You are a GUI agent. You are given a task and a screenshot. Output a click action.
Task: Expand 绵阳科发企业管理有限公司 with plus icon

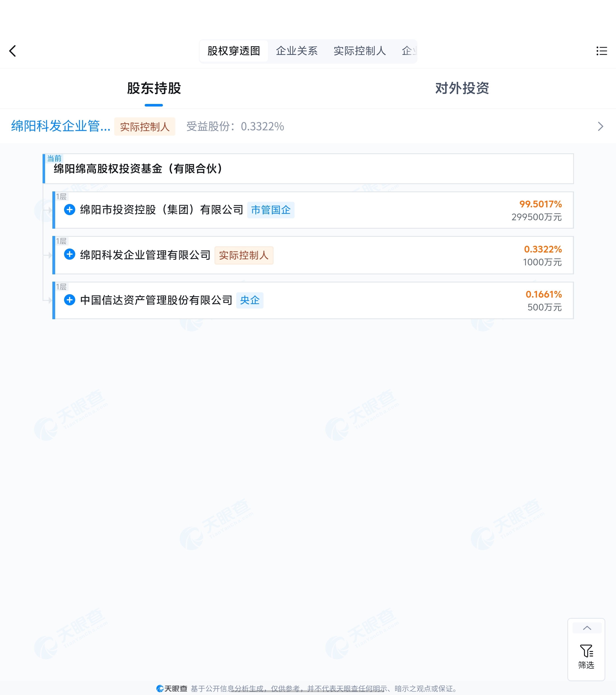(x=70, y=254)
